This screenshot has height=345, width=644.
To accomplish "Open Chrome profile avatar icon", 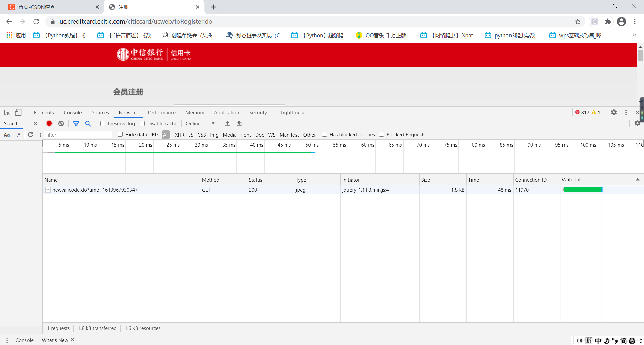I will point(621,22).
